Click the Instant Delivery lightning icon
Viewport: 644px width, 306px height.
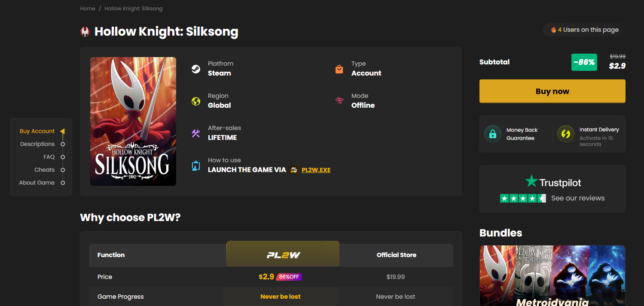[566, 133]
